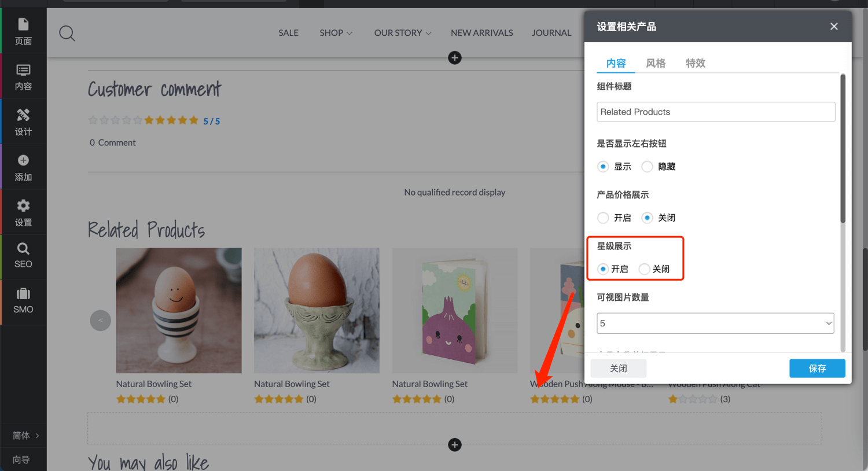Expand the SHOP menu dropdown
The height and width of the screenshot is (471, 868).
point(336,33)
